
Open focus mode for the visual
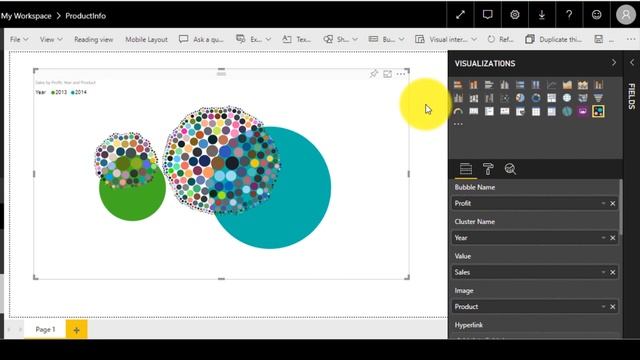(387, 74)
